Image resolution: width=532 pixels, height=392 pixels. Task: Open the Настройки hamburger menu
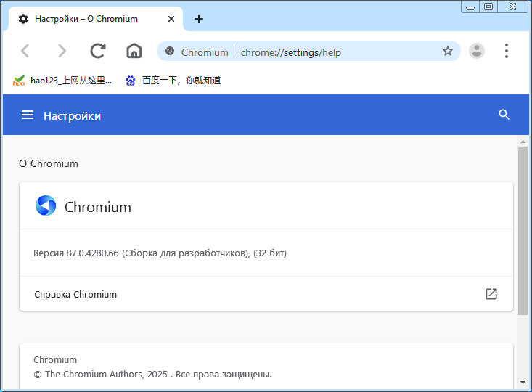pos(28,115)
